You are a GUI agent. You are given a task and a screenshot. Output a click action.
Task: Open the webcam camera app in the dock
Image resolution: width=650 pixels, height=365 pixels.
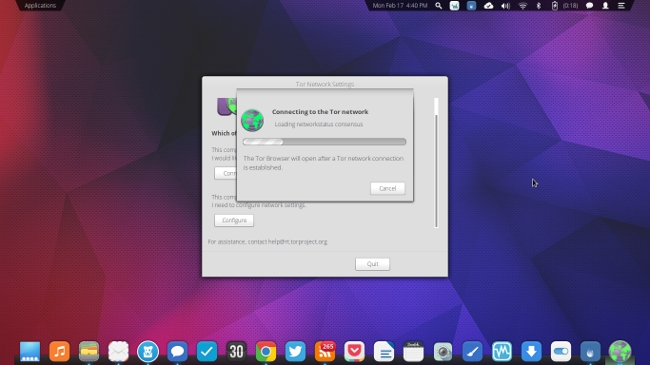443,351
